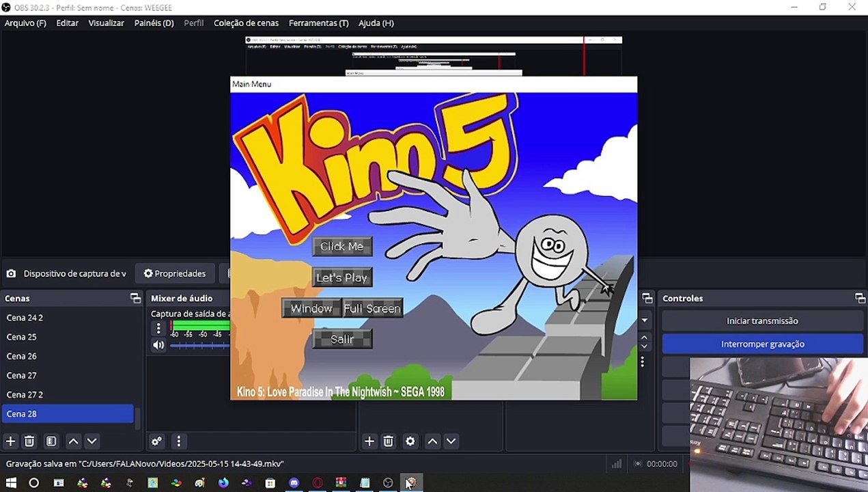Open options dots for Captura de saída
Screen dimensions: 868x492
pos(158,329)
